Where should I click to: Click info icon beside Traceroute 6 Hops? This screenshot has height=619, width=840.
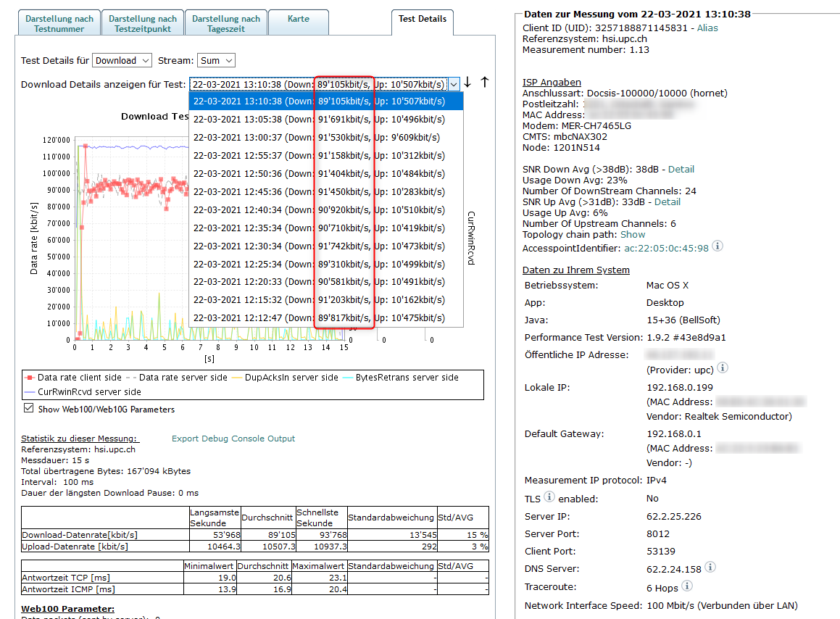coord(687,586)
